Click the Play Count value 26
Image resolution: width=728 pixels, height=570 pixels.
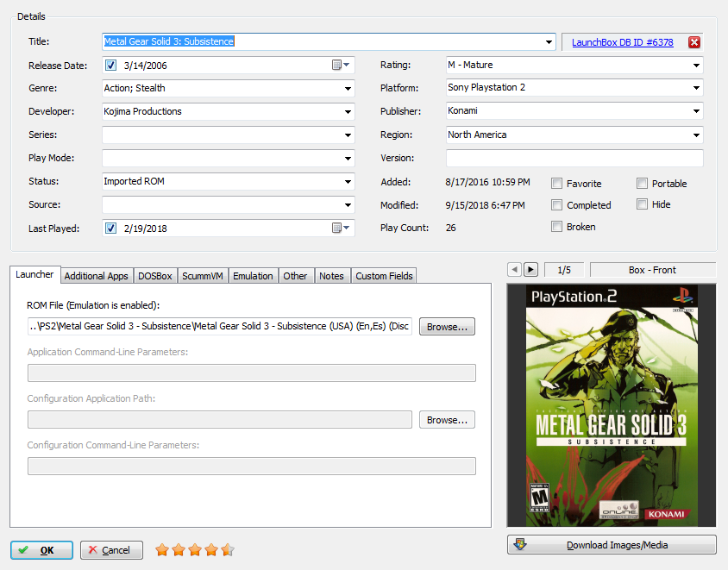[451, 228]
